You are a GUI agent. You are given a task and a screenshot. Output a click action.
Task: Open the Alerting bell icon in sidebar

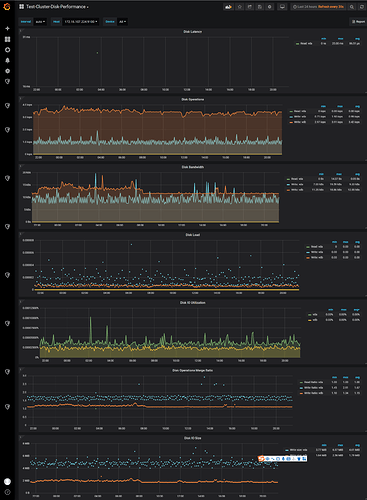click(x=7, y=60)
